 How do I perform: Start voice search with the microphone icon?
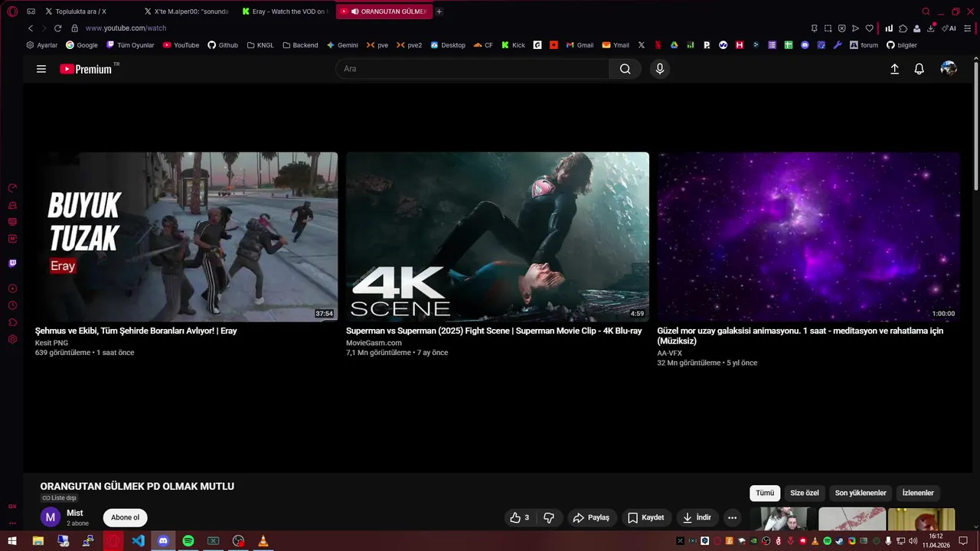(660, 69)
